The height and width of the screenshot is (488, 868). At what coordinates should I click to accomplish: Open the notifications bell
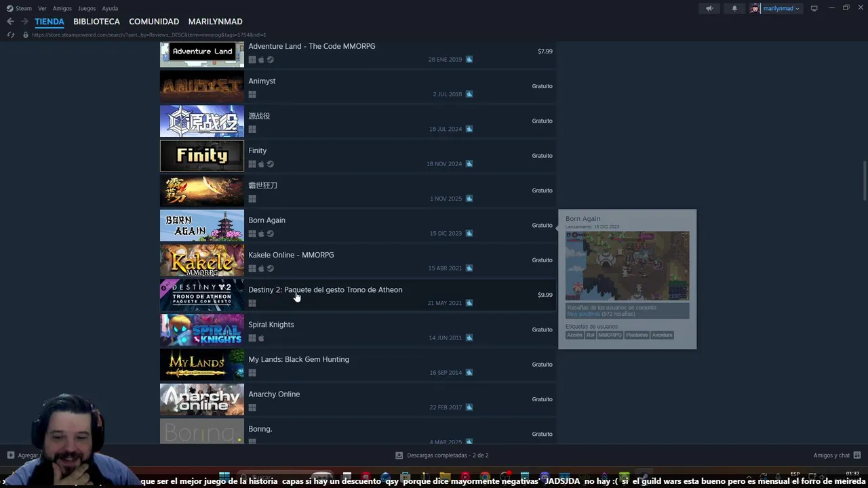pos(734,8)
